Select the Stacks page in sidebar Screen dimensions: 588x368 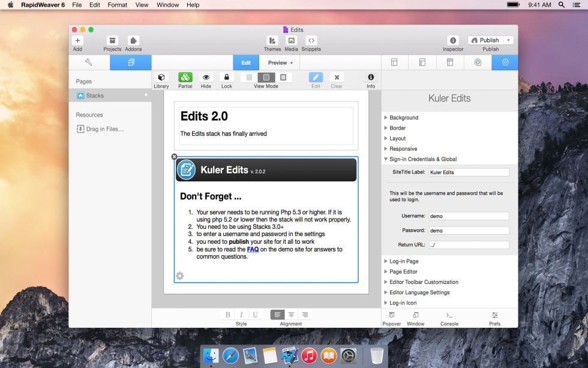[110, 95]
